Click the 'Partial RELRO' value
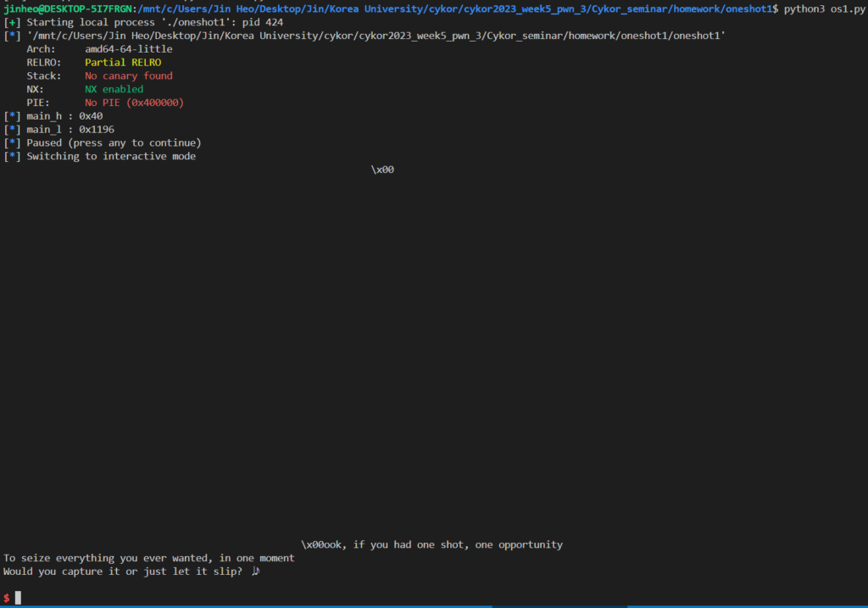Screen dimensions: 868x608 (x=123, y=62)
